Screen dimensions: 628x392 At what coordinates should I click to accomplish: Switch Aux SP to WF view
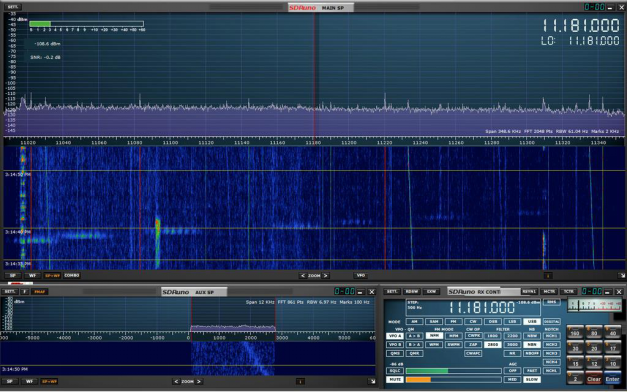pos(29,382)
